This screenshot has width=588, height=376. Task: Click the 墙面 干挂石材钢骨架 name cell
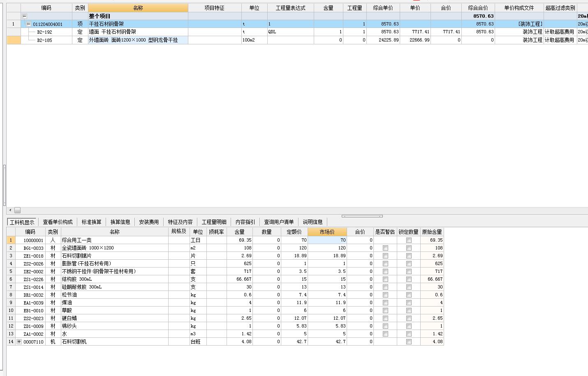pos(138,32)
